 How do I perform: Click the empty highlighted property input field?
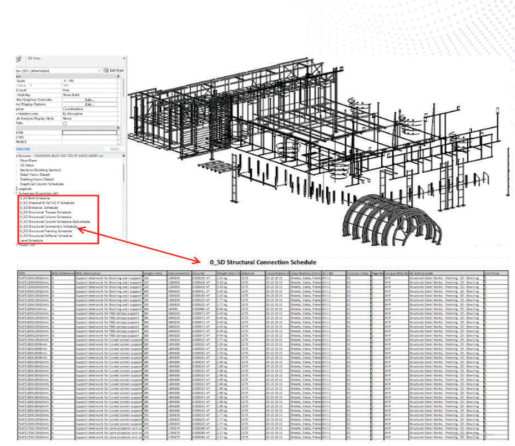[x=90, y=133]
